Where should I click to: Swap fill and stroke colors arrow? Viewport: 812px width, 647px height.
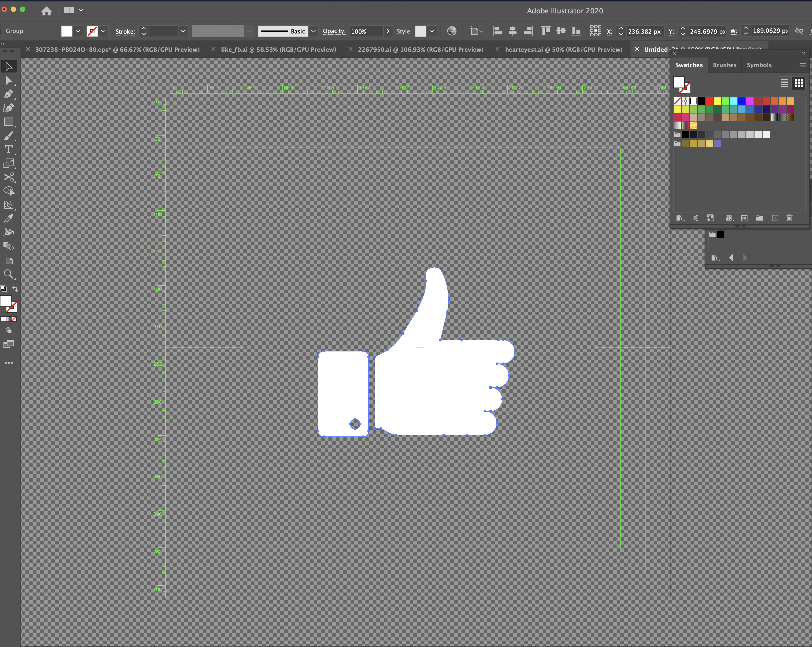[x=15, y=289]
